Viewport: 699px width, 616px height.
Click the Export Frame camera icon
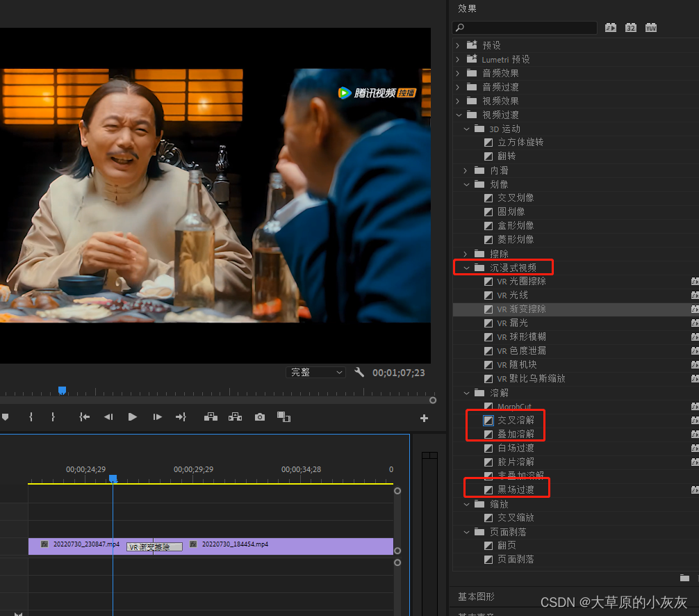pos(260,417)
